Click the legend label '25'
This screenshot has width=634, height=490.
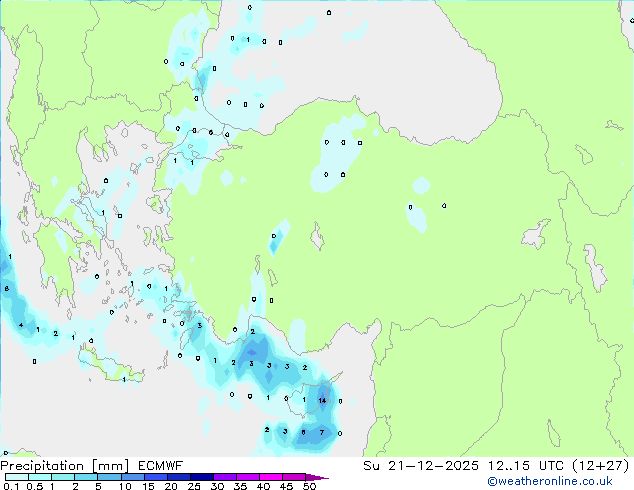point(194,486)
